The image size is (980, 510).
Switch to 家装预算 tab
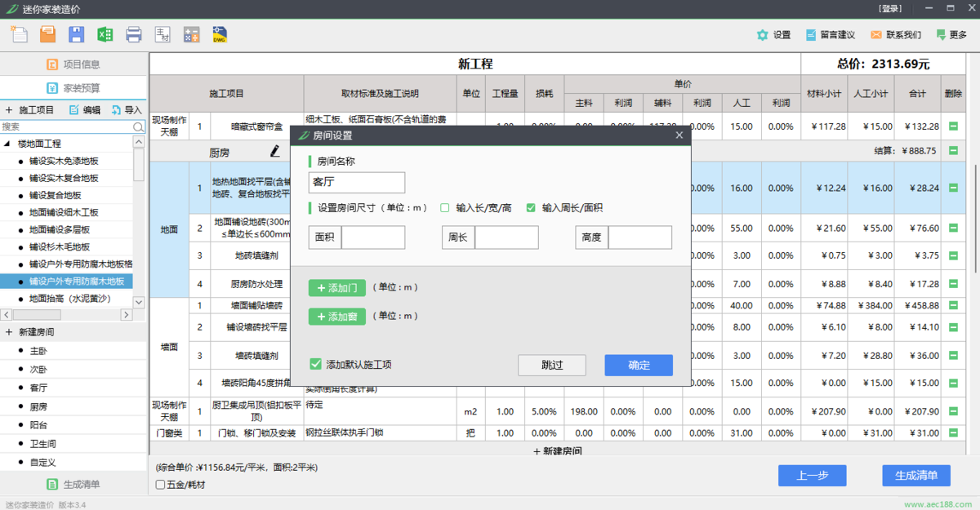73,88
